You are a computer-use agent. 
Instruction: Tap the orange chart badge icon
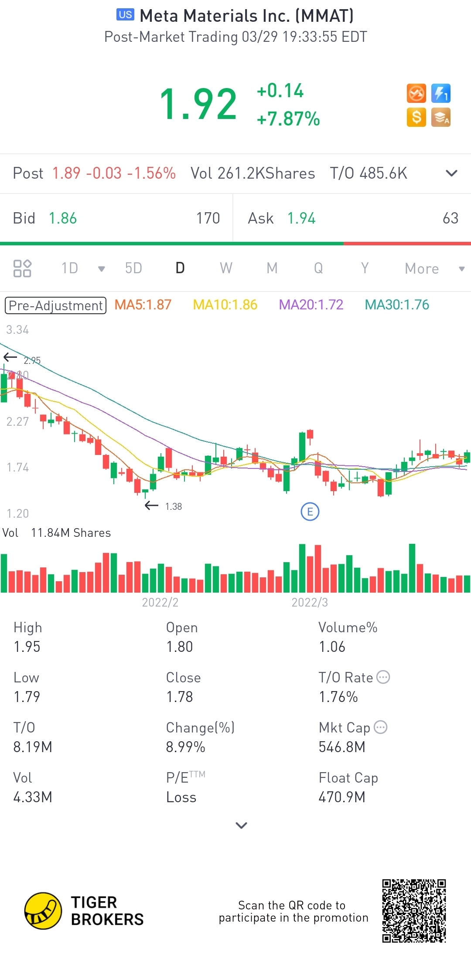tap(416, 93)
